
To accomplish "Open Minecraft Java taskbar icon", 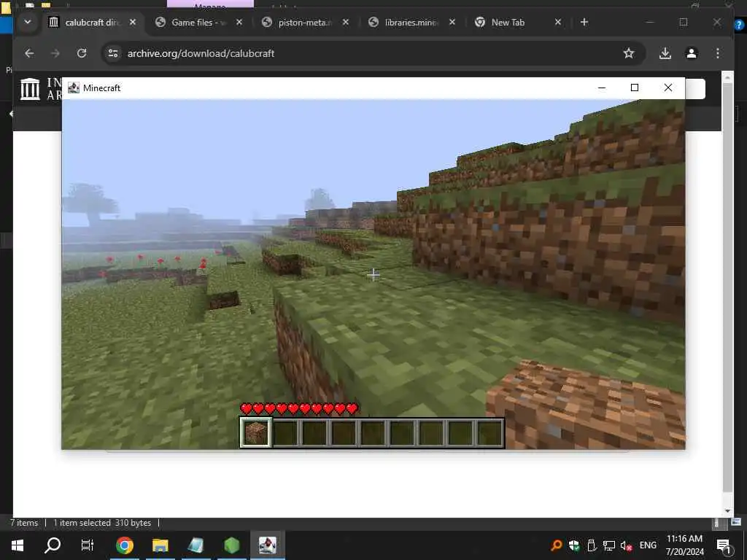I will pyautogui.click(x=267, y=545).
